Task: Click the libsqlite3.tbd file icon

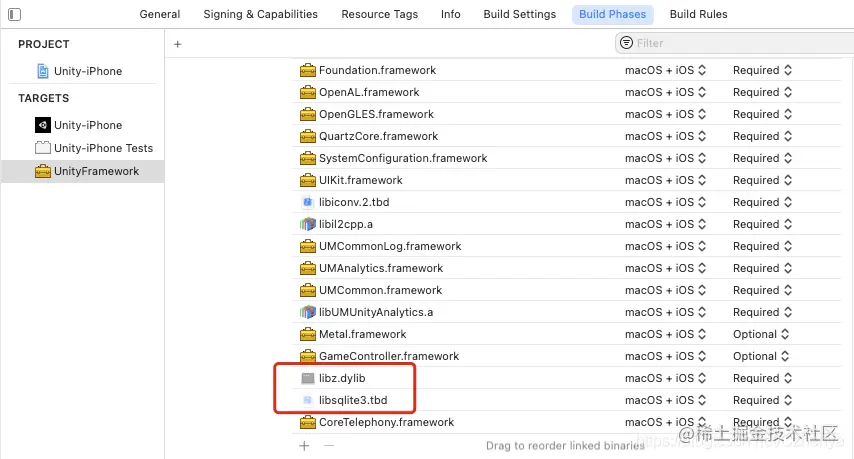Action: pyautogui.click(x=308, y=400)
